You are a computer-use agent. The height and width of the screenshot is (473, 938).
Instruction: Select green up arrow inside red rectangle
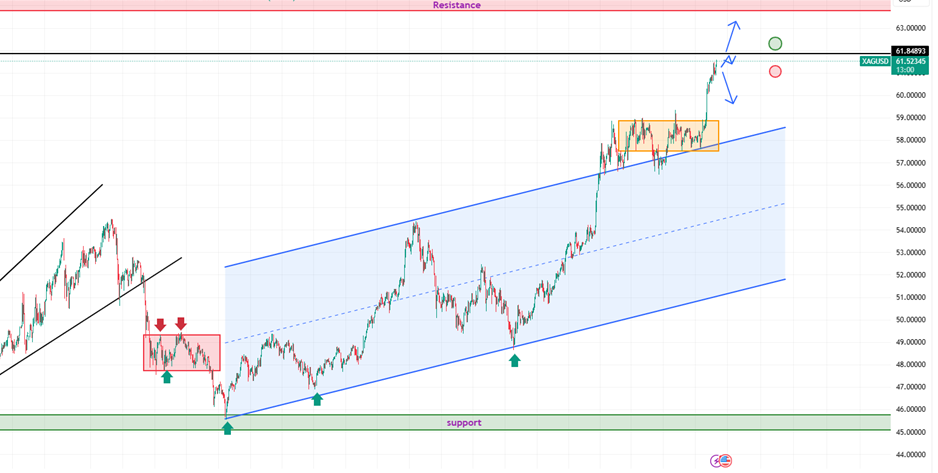(167, 377)
